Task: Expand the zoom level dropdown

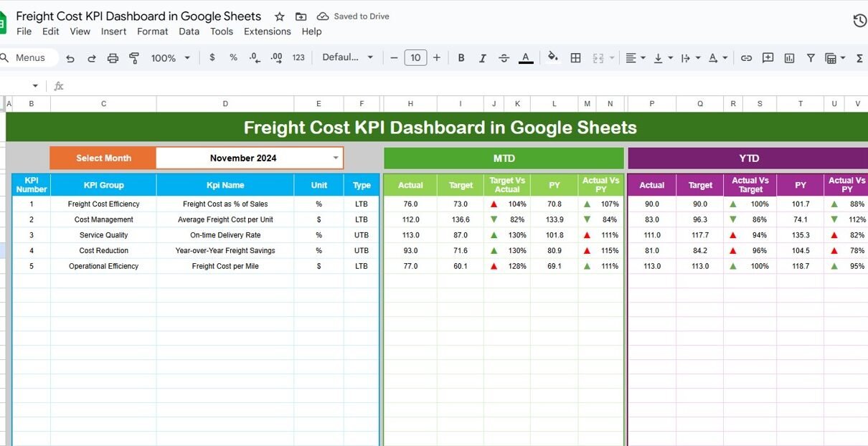Action: pos(171,58)
